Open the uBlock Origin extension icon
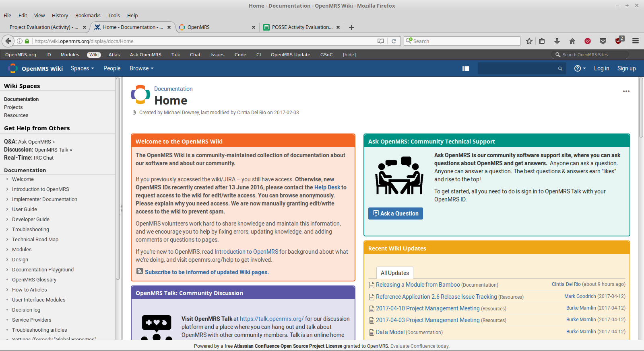Screen dimensions: 644x351 coord(619,41)
